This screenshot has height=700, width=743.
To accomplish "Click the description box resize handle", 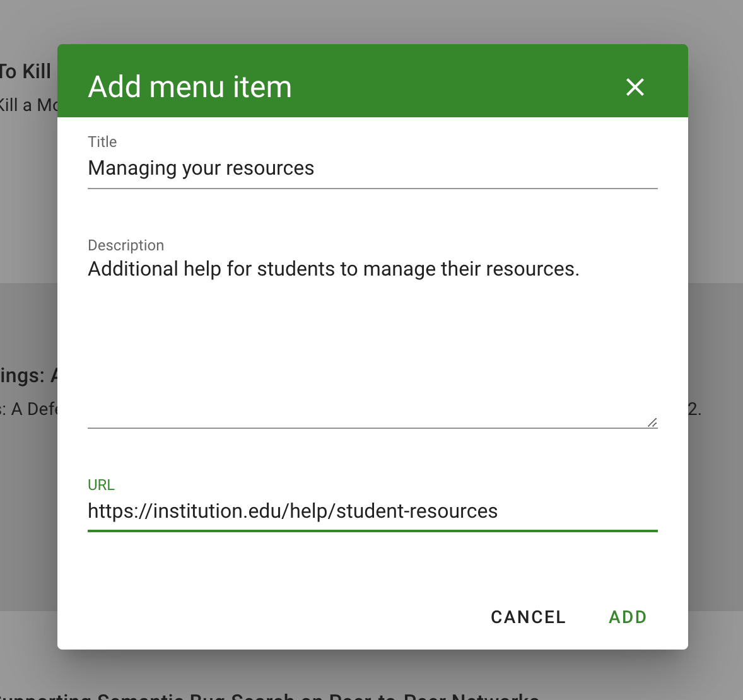I will (652, 423).
